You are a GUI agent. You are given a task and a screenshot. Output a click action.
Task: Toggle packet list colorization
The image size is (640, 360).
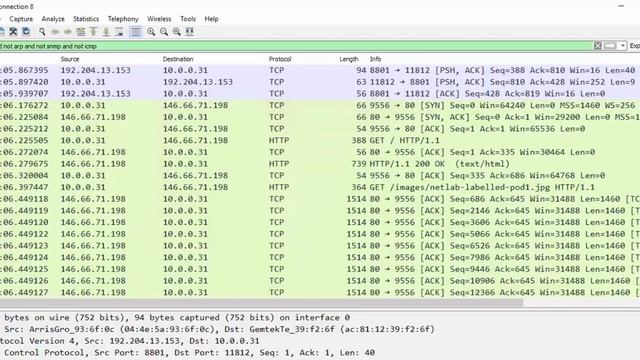click(x=136, y=31)
